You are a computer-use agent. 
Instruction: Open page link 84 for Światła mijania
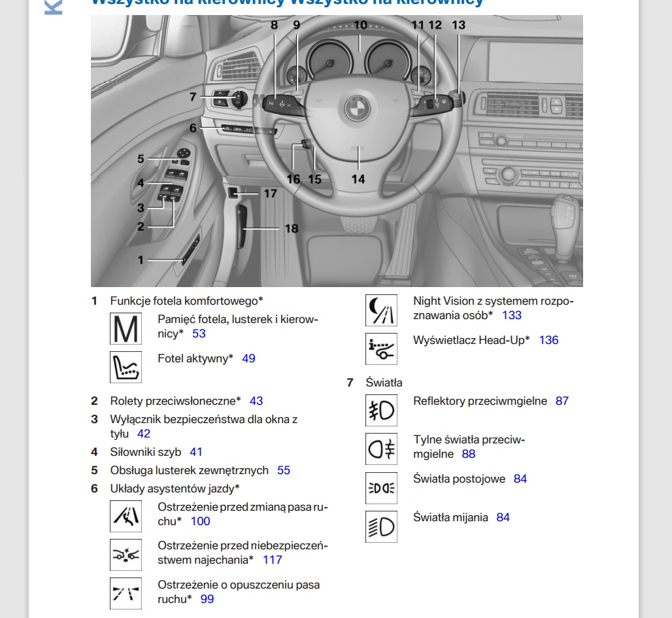coord(503,518)
